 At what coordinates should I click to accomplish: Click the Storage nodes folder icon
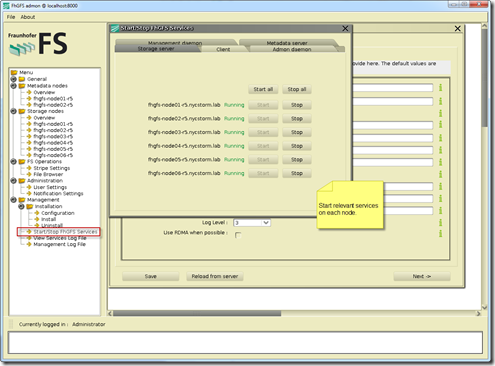pyautogui.click(x=22, y=111)
